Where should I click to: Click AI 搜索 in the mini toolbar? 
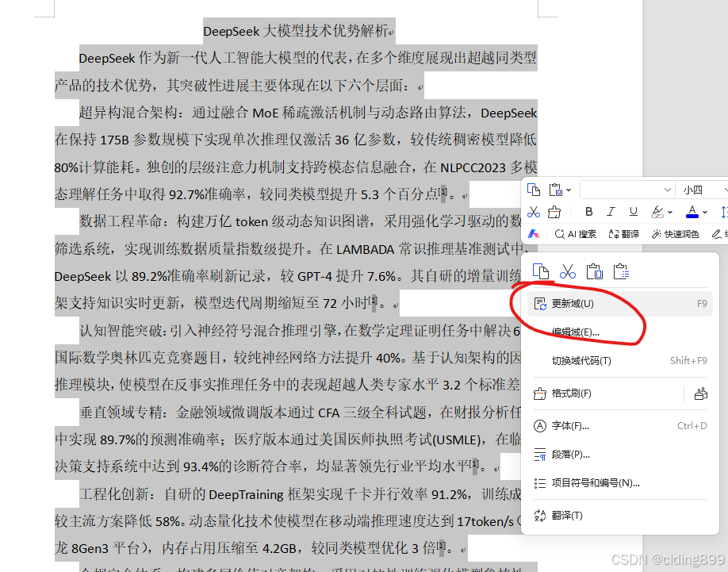click(576, 234)
